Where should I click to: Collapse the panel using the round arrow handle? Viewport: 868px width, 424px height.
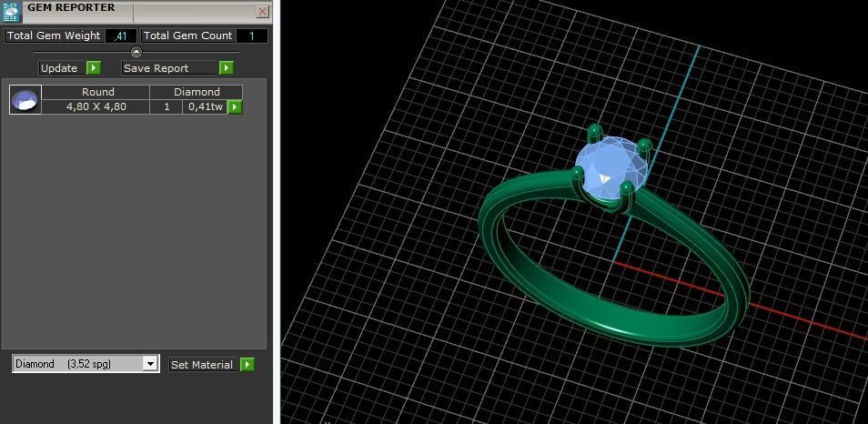click(x=136, y=52)
